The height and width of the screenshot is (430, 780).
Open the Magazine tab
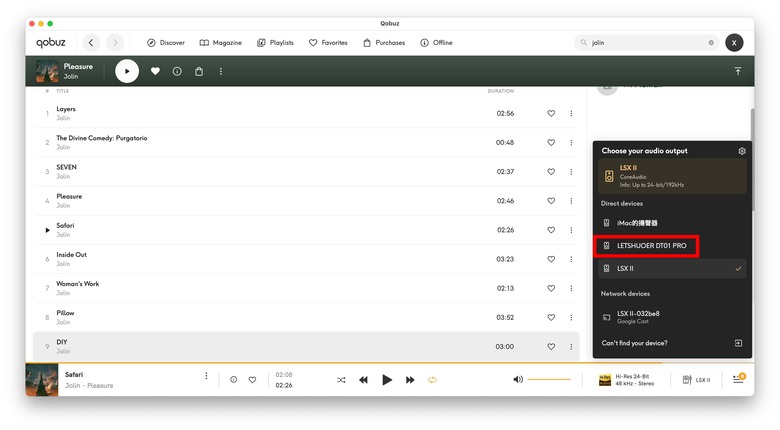pos(220,43)
